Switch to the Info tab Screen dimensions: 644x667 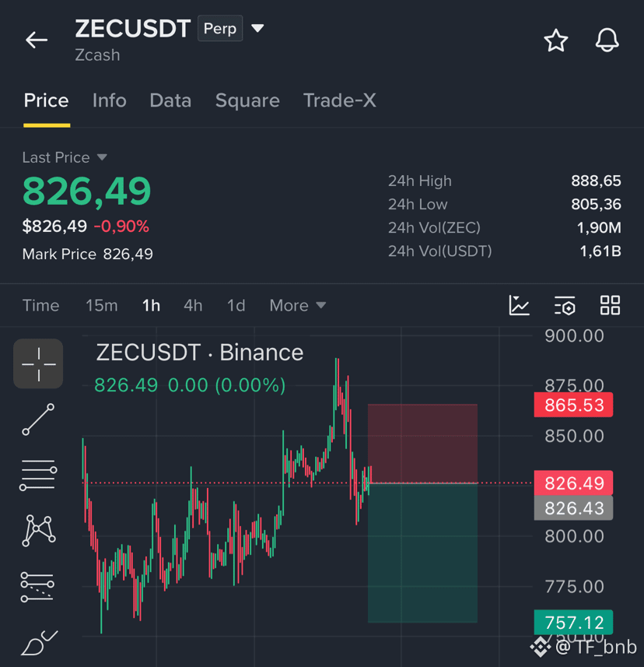pyautogui.click(x=109, y=101)
